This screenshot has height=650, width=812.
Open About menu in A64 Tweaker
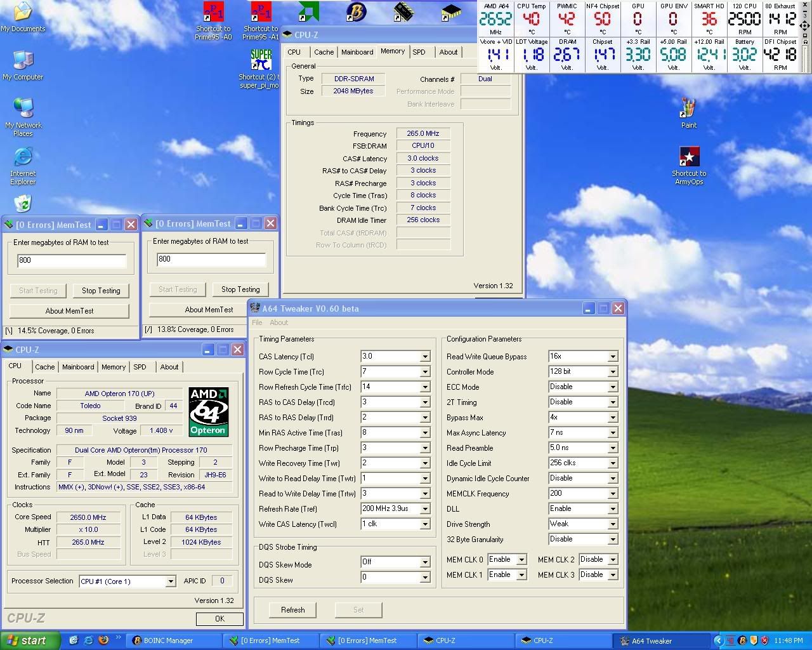click(x=279, y=322)
